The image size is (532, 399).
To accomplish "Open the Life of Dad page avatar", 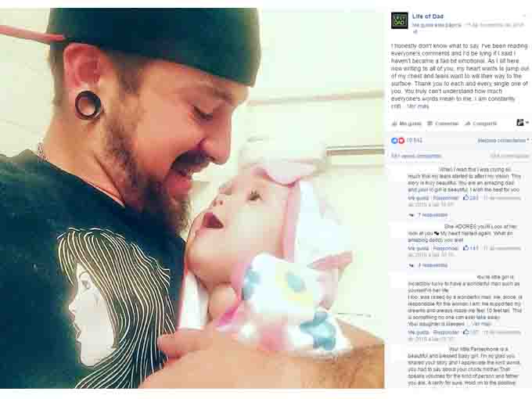I will [399, 20].
